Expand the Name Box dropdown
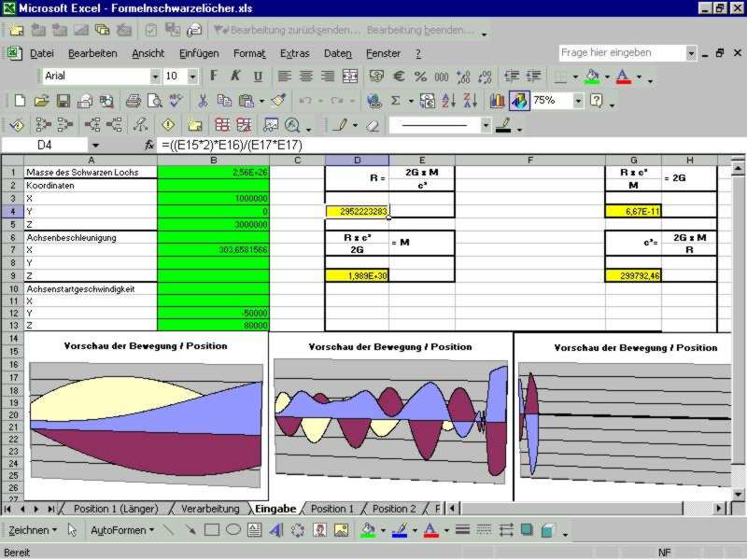Image resolution: width=747 pixels, height=560 pixels. 95,145
